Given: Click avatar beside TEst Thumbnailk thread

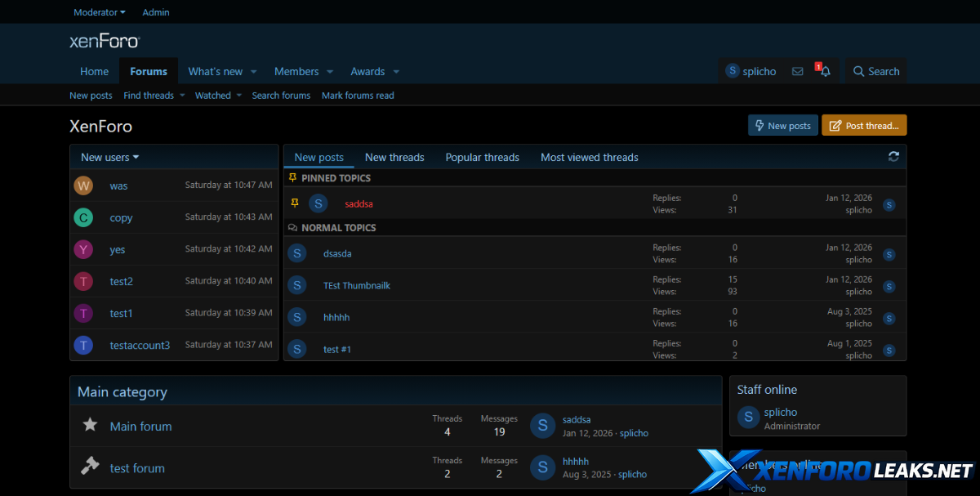Looking at the screenshot, I should point(297,285).
